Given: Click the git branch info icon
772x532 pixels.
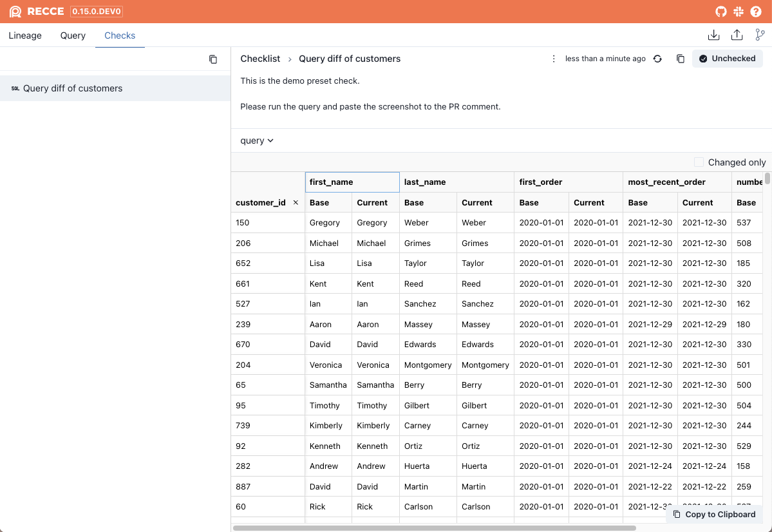Looking at the screenshot, I should click(760, 35).
